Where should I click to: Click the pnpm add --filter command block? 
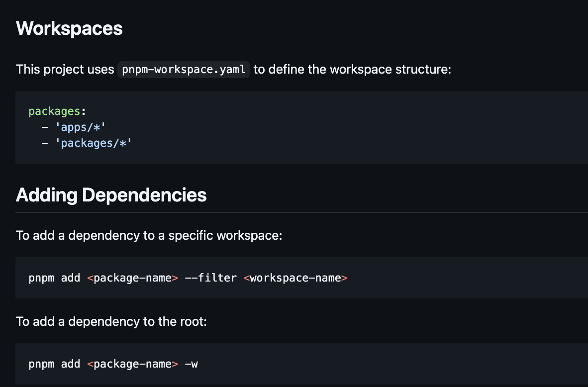pyautogui.click(x=188, y=278)
